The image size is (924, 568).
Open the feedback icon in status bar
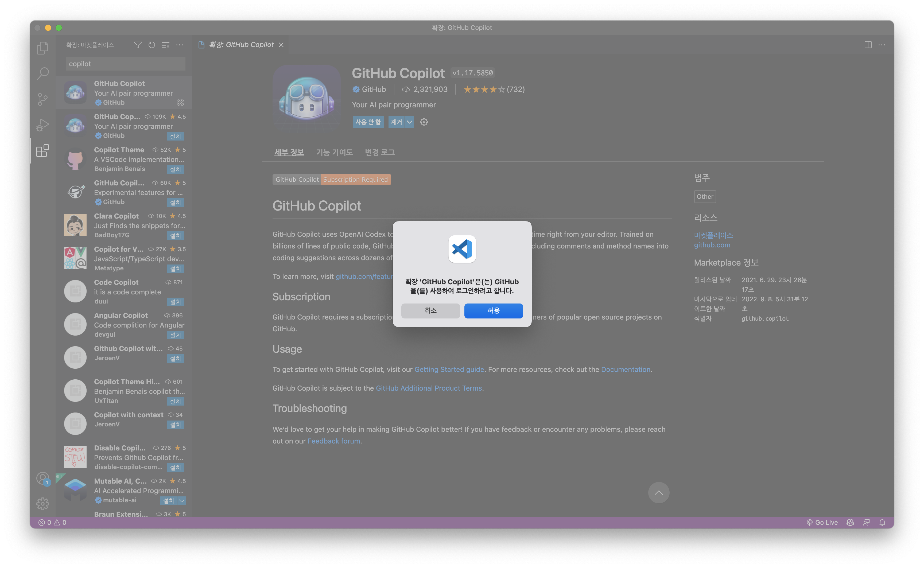(x=866, y=522)
